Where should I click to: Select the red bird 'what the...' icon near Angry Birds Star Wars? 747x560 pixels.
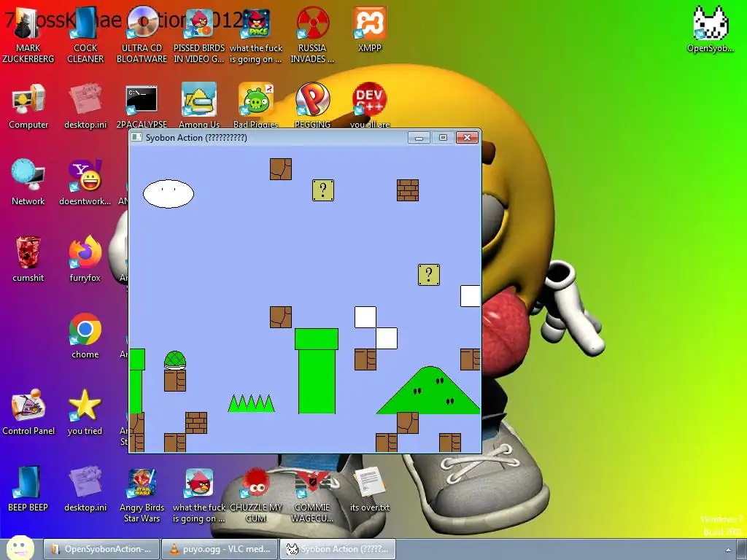click(x=198, y=495)
